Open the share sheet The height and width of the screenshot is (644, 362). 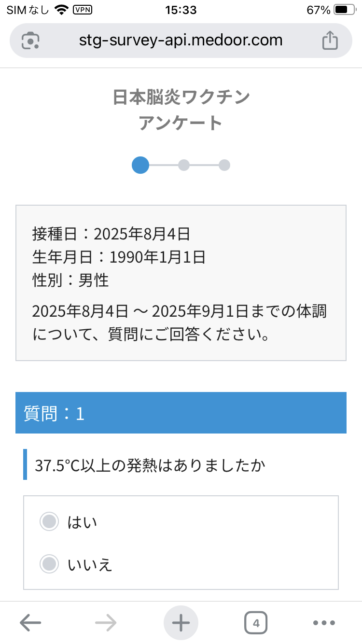point(330,41)
